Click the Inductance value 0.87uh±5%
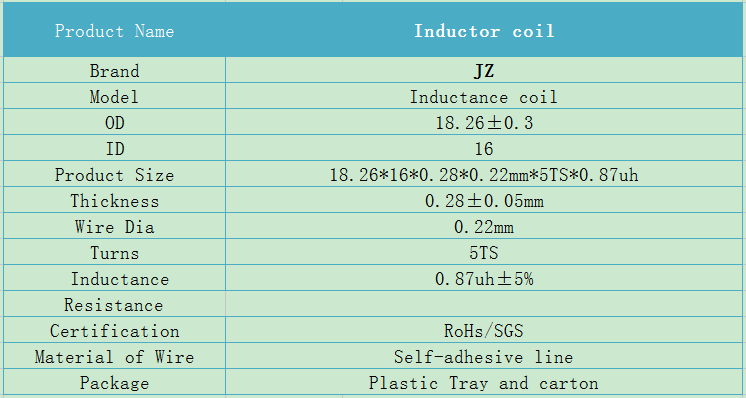Viewport: 746px width, 398px height. coord(484,278)
